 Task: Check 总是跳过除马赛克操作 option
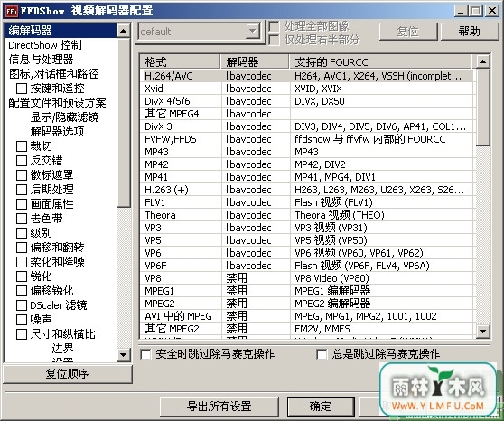(x=322, y=355)
